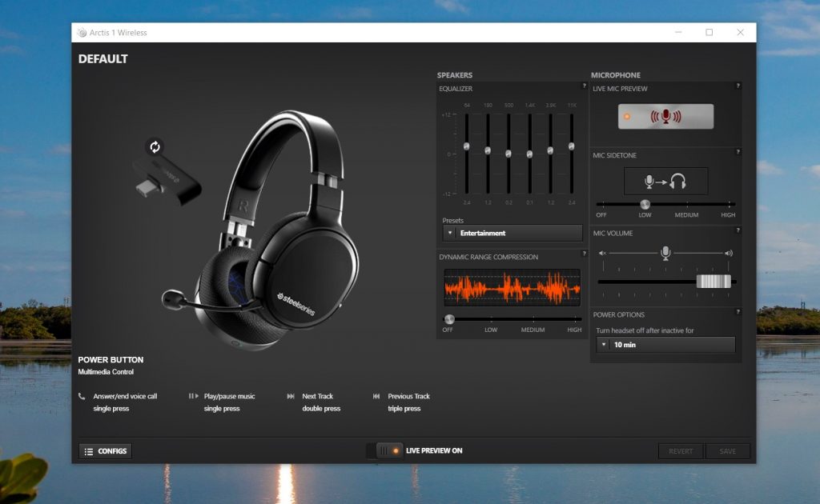The height and width of the screenshot is (504, 820).
Task: Click the play/pause music icon
Action: tap(194, 397)
